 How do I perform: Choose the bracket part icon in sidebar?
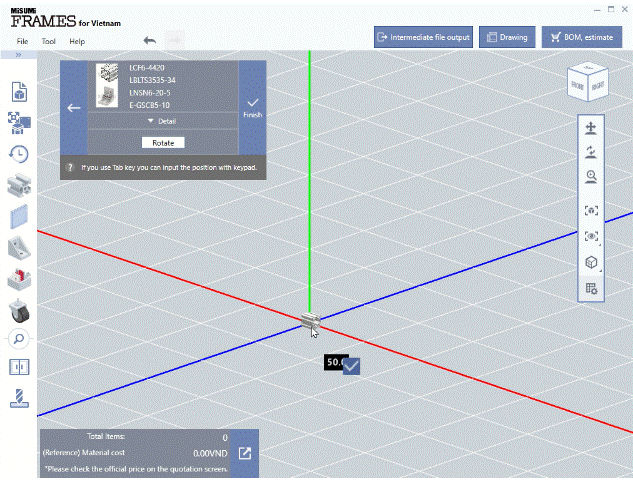pos(19,247)
